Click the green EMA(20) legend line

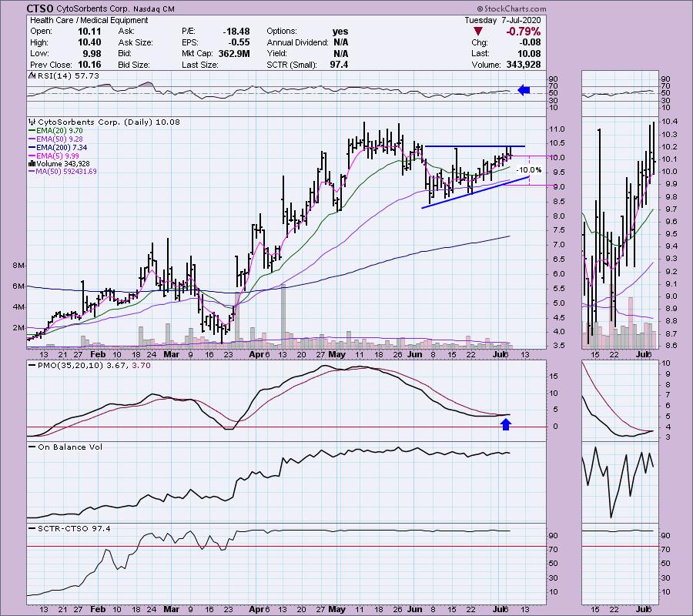[x=32, y=131]
